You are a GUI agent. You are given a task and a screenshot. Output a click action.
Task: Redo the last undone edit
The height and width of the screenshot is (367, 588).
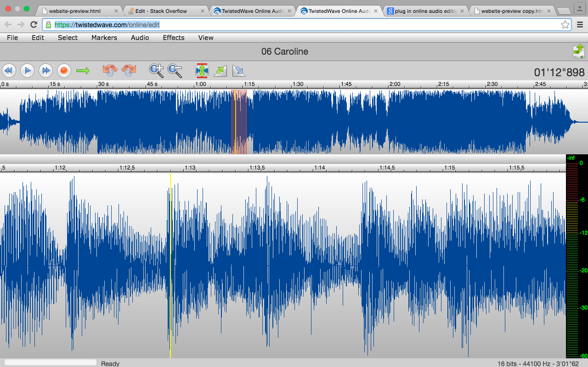click(x=129, y=71)
